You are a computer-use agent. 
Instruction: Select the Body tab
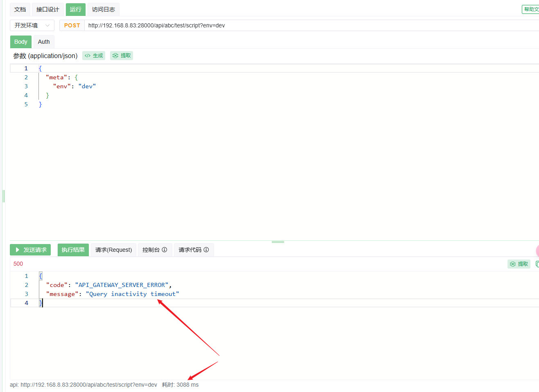coord(21,42)
